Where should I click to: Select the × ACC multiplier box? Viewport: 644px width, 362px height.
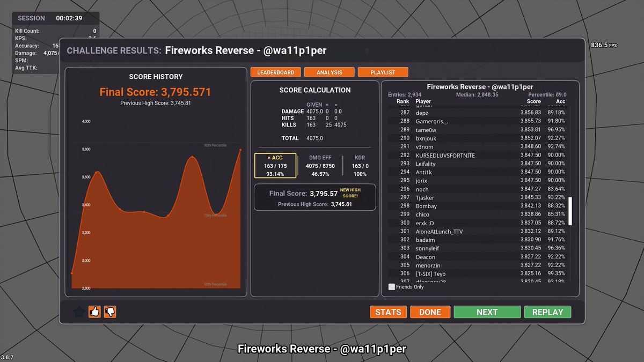(275, 166)
